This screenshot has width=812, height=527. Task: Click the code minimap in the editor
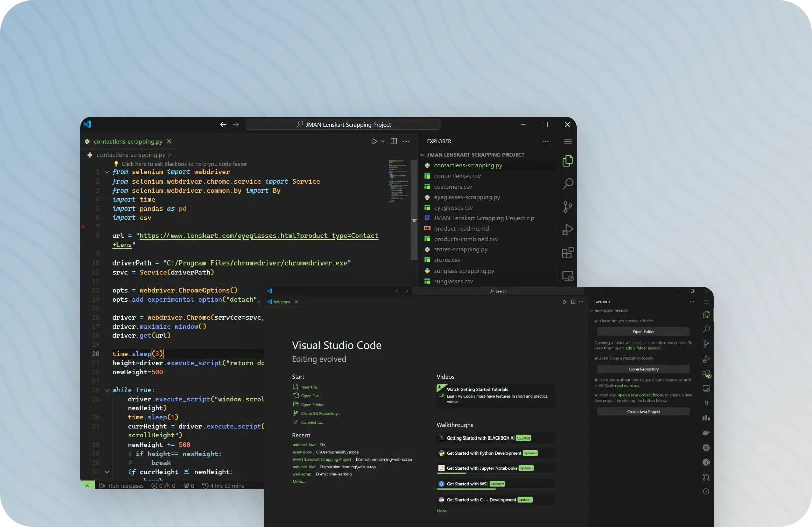[399, 181]
